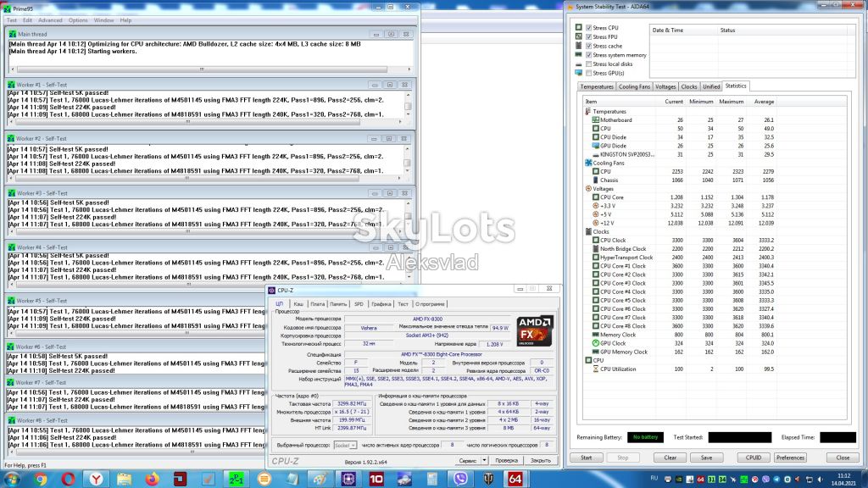Image resolution: width=868 pixels, height=488 pixels.
Task: Click the Закрыть button in CPU-Z
Action: pos(540,460)
